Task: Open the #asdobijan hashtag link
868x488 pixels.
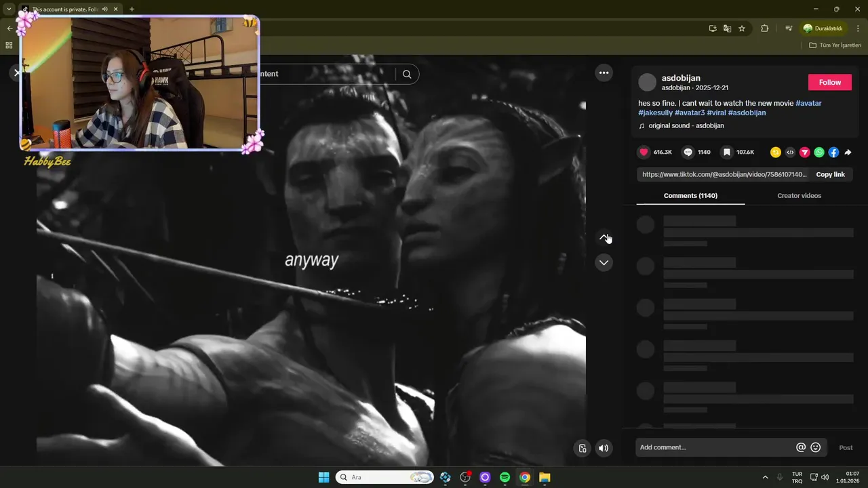Action: click(x=747, y=113)
